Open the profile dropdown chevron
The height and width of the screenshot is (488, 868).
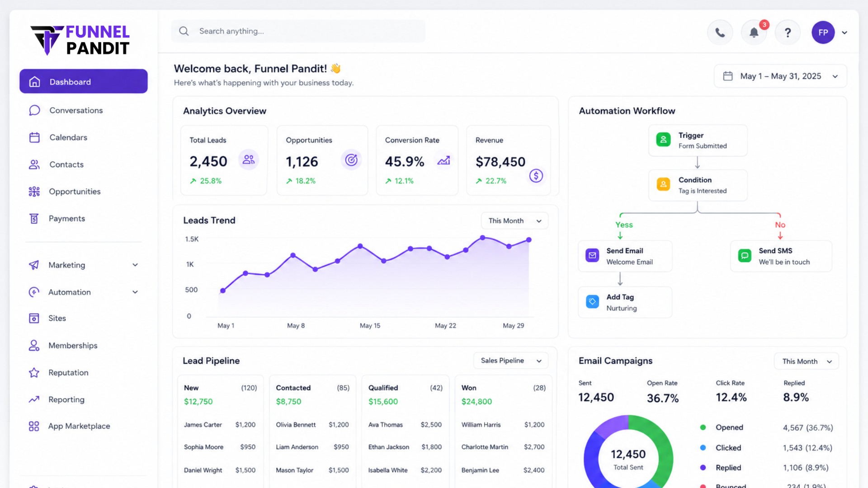[844, 33]
